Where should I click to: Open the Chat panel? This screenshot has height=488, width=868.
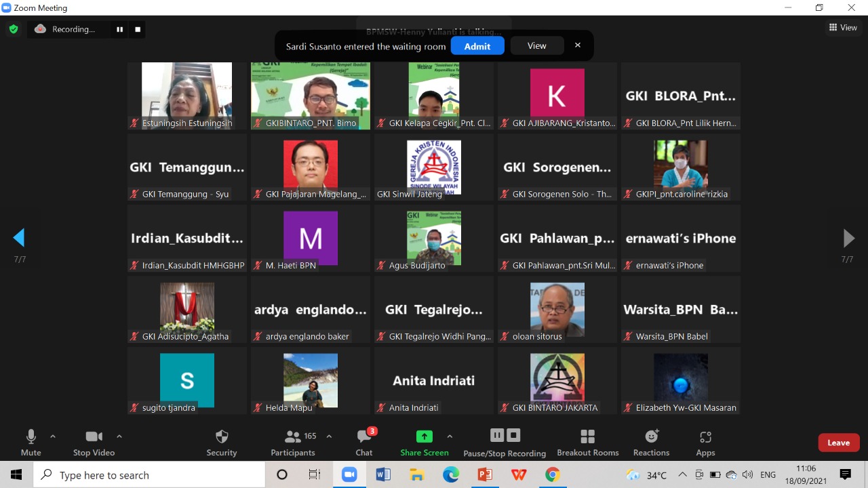(x=364, y=442)
